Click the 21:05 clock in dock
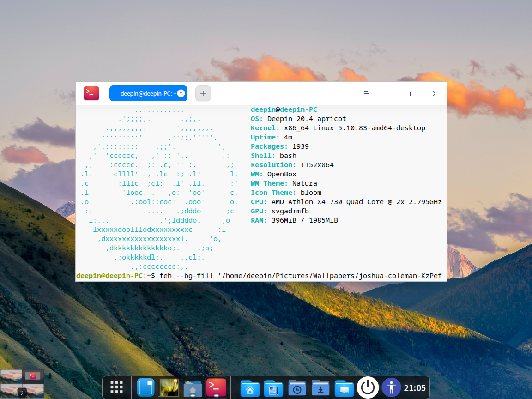532x399 pixels. point(415,388)
